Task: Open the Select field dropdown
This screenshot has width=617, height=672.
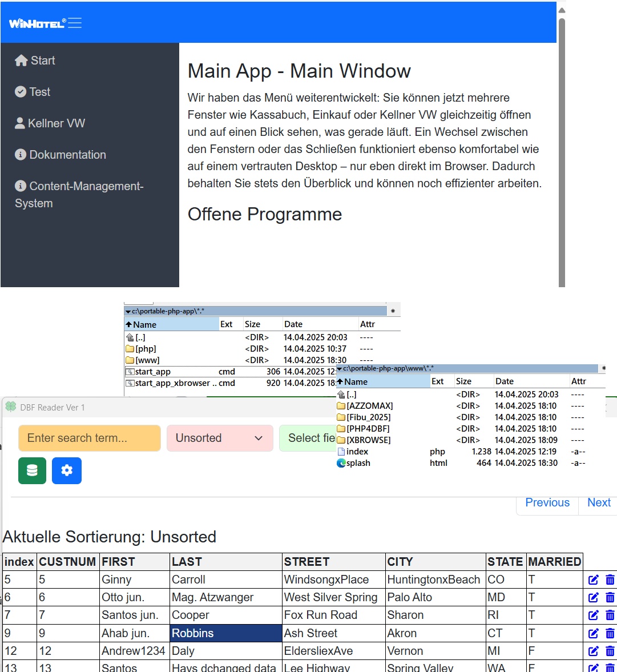Action: 308,438
